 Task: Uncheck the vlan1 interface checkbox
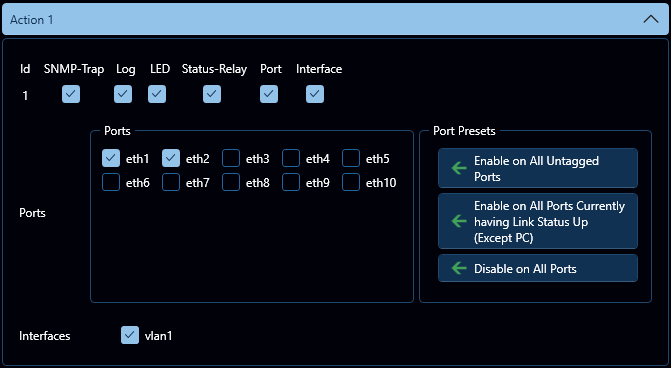tap(130, 335)
